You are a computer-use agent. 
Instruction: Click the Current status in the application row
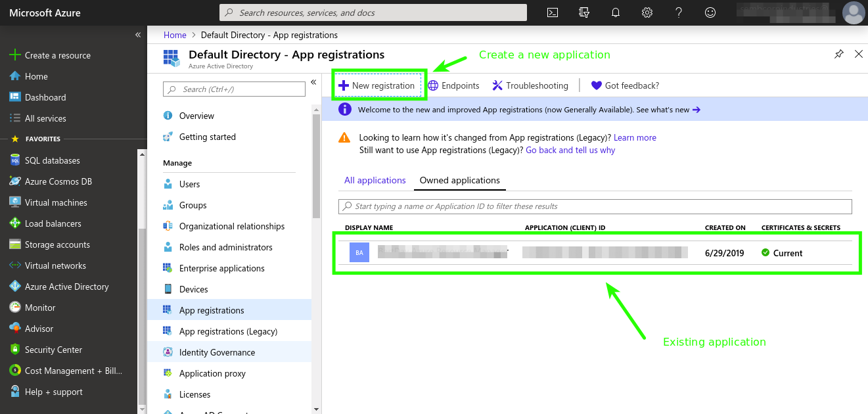[782, 253]
